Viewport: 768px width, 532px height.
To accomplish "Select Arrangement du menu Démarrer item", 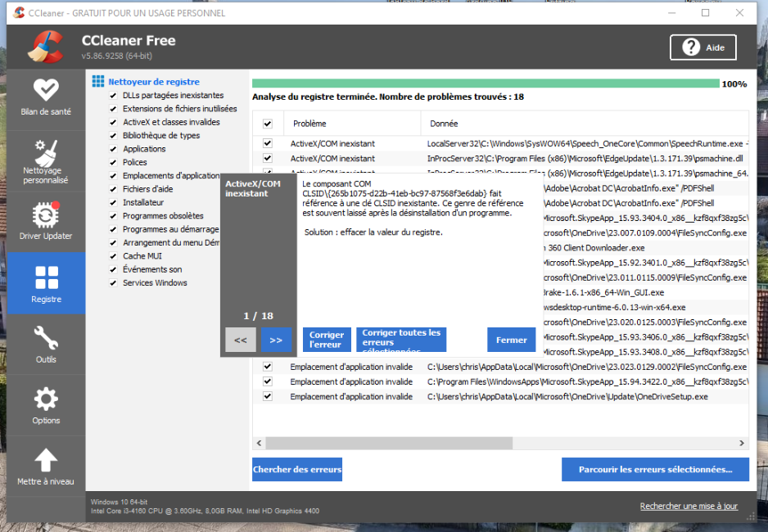I will tap(171, 243).
